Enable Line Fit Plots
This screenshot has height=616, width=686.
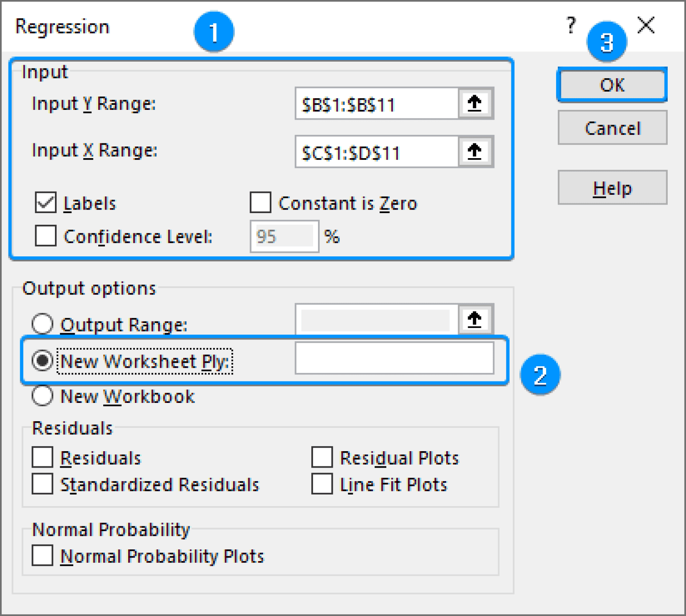click(321, 484)
